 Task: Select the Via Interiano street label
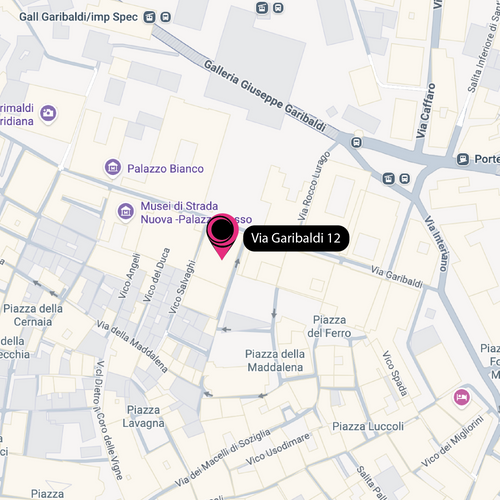pos(437,243)
